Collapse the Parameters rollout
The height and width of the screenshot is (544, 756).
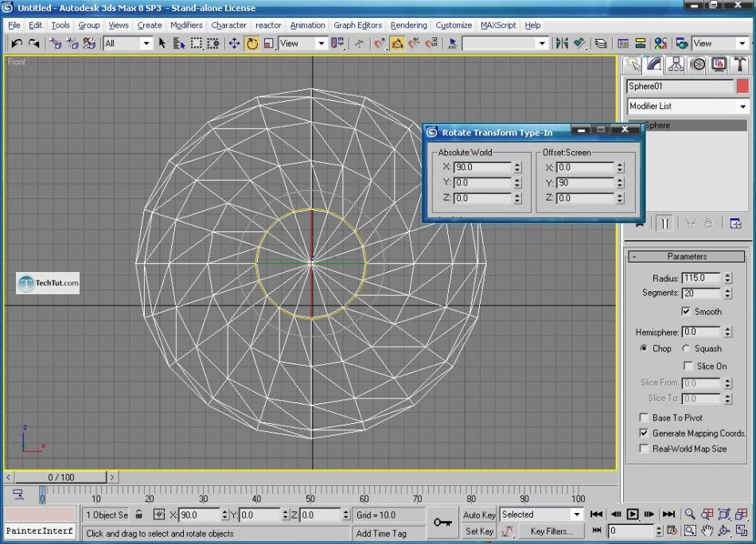[x=687, y=256]
